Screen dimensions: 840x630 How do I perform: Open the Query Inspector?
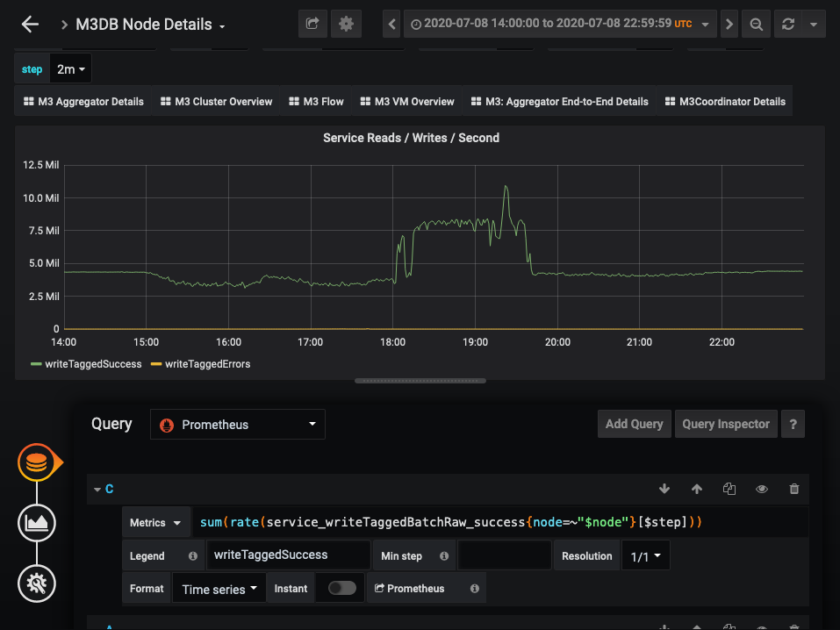point(726,424)
